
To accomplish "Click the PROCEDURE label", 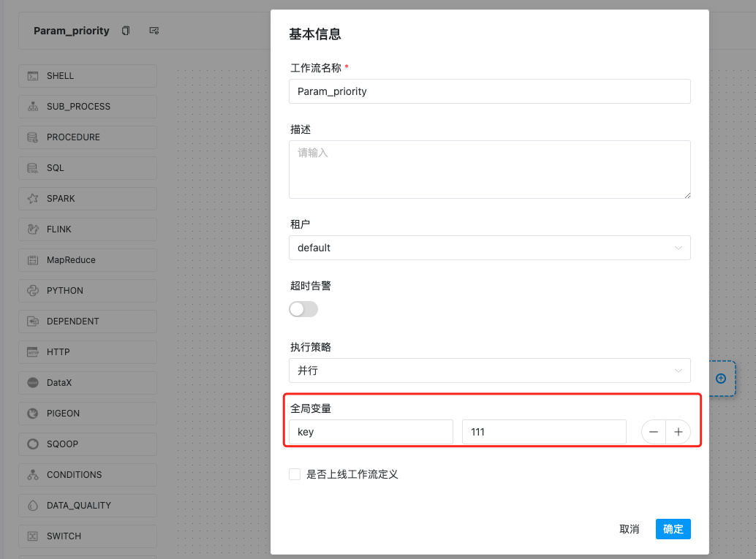I will pyautogui.click(x=73, y=137).
